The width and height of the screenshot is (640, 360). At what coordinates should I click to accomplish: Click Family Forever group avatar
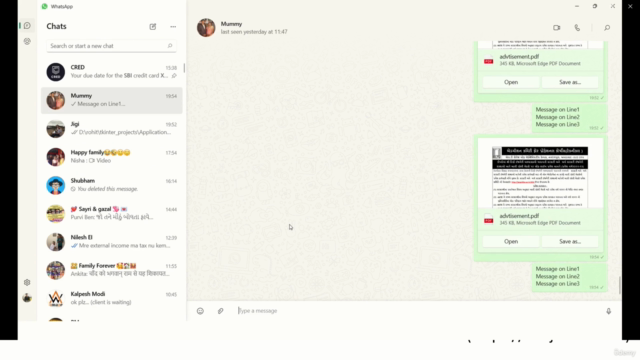[56, 270]
